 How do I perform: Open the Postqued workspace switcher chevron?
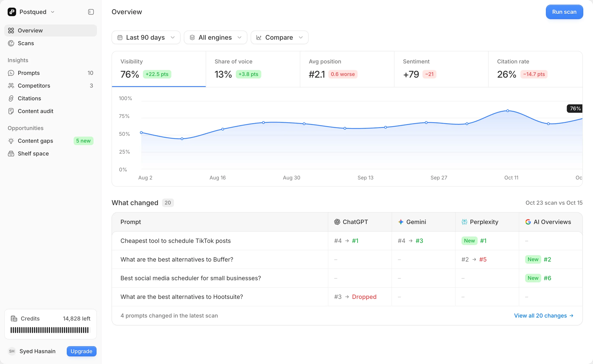point(53,12)
